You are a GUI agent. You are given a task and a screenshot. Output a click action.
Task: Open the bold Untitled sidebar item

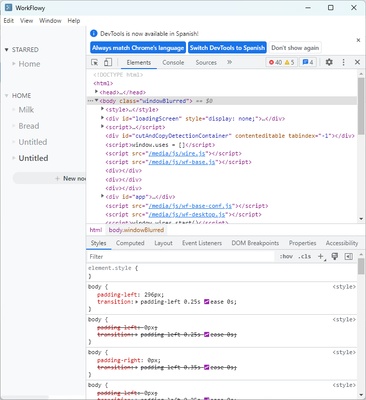33,158
